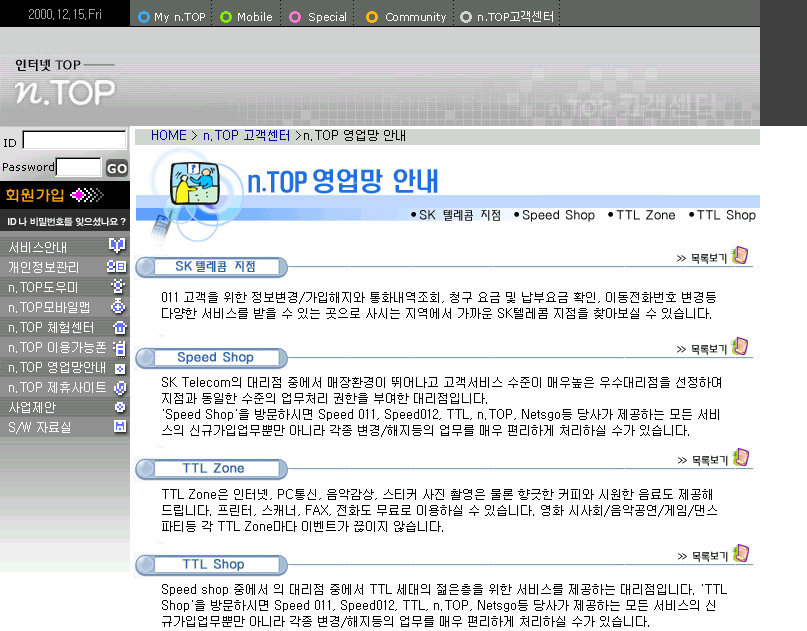Open the Mobile menu
The height and width of the screenshot is (631, 807).
pyautogui.click(x=254, y=17)
